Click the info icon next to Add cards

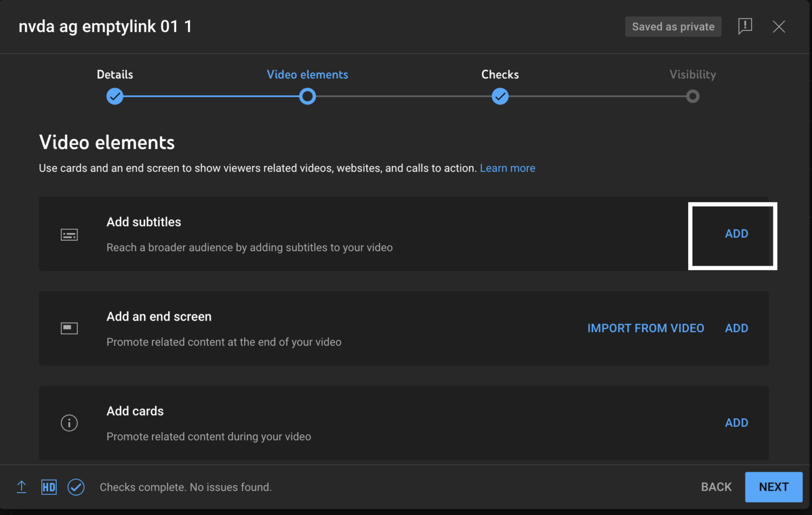[x=69, y=423]
